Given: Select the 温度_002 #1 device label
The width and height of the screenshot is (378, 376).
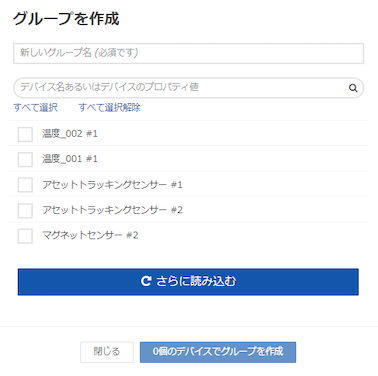Looking at the screenshot, I should click(x=70, y=134).
